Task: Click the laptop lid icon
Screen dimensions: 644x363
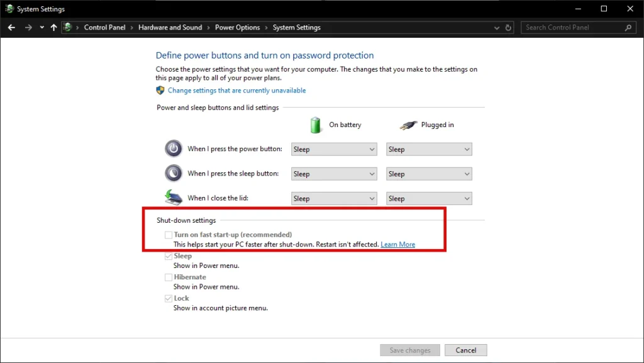Action: point(173,197)
